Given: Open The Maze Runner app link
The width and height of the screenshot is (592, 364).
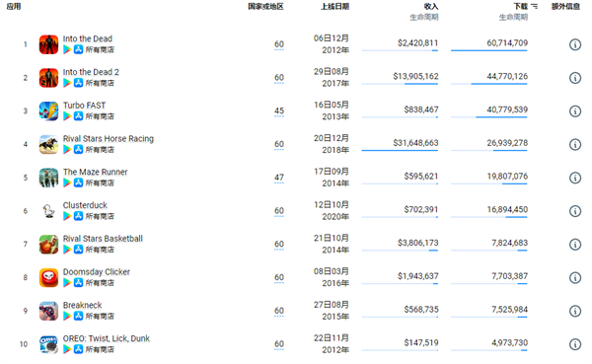Looking at the screenshot, I should 95,173.
